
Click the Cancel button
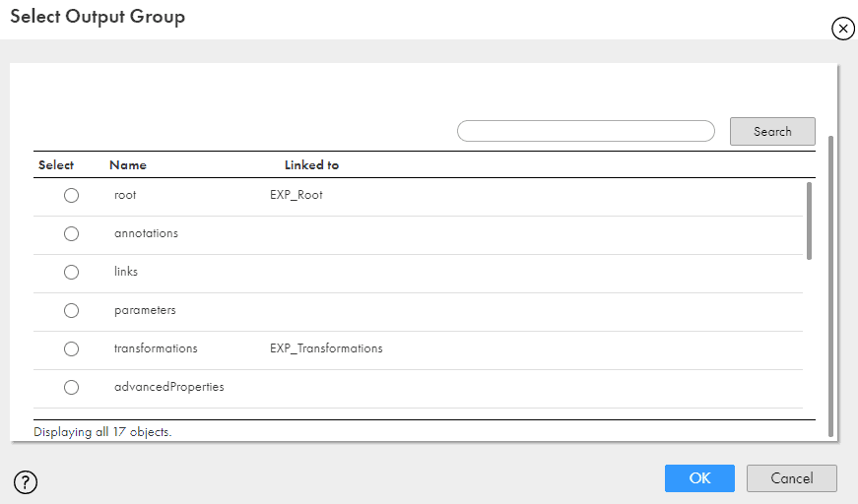791,478
